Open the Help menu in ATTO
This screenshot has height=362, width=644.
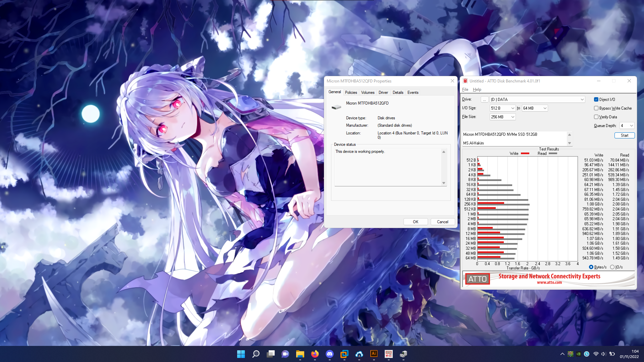477,89
